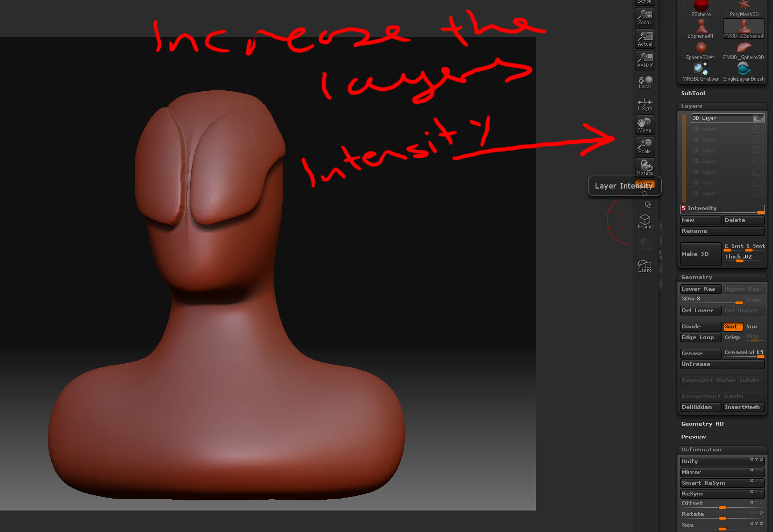Screen dimensions: 773x532
Task: Click the ReSym button
Action: click(x=722, y=494)
